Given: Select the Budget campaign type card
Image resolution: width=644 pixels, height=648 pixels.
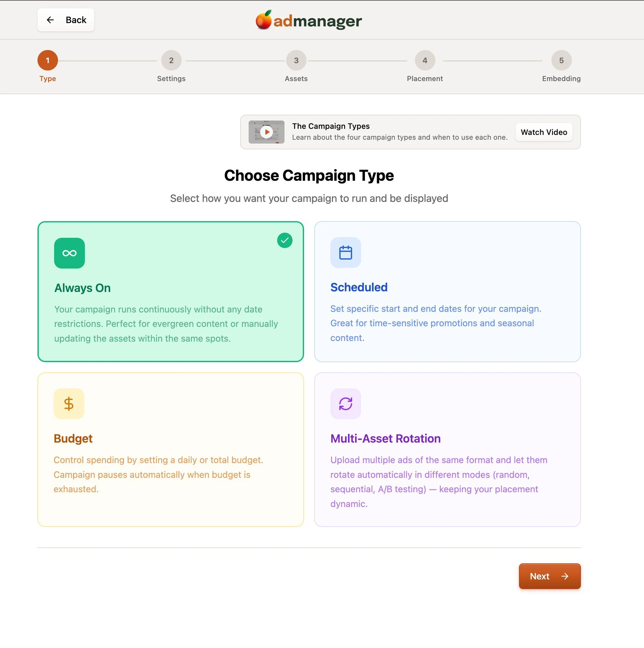Looking at the screenshot, I should click(171, 449).
